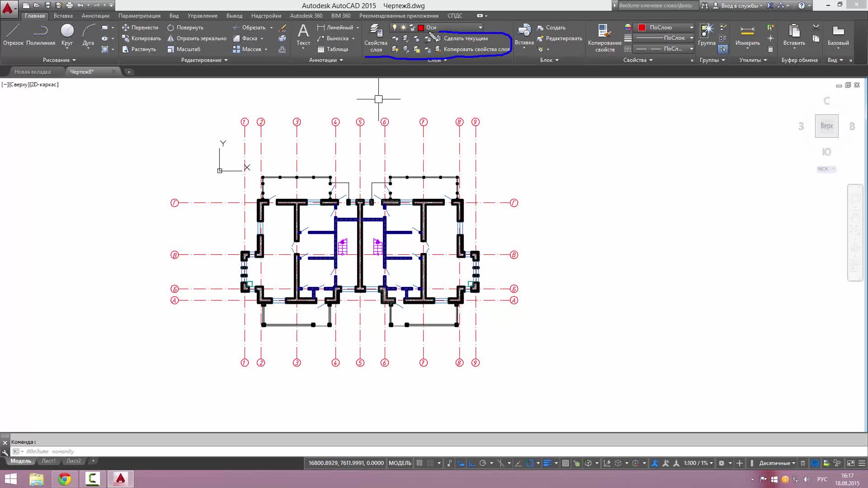Expand the Редактирование panel
868x488 pixels.
tap(204, 60)
